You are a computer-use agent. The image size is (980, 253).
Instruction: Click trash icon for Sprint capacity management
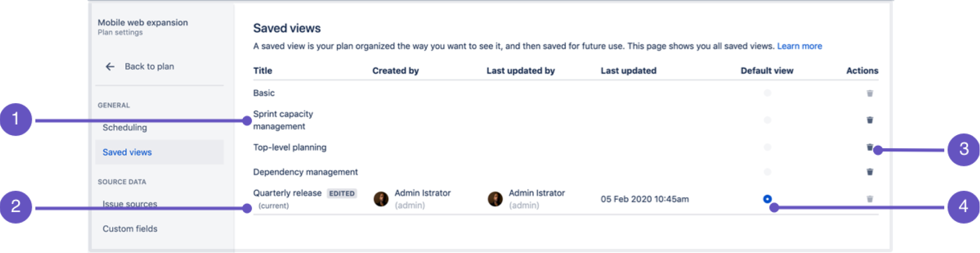(x=870, y=120)
